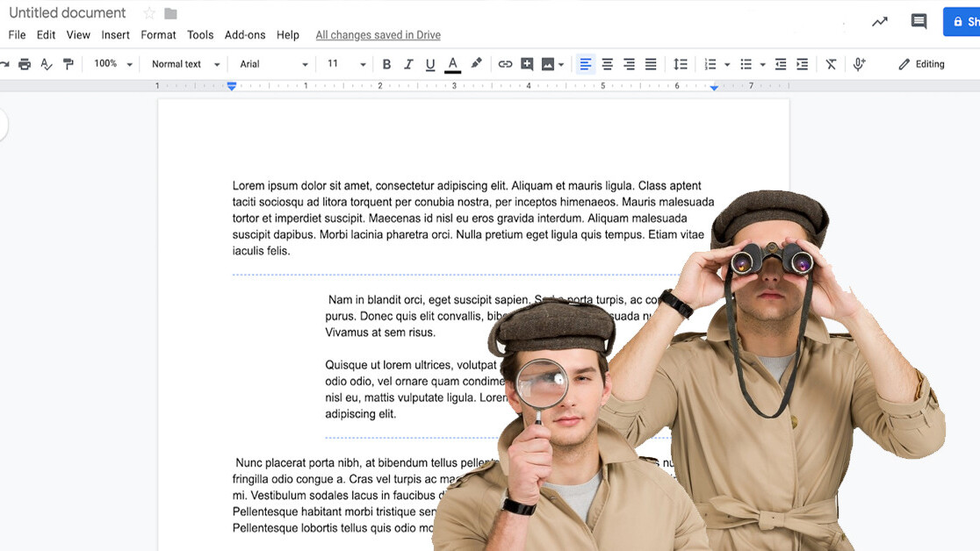This screenshot has width=980, height=551.
Task: Open comment history icon at top right
Action: click(x=919, y=22)
